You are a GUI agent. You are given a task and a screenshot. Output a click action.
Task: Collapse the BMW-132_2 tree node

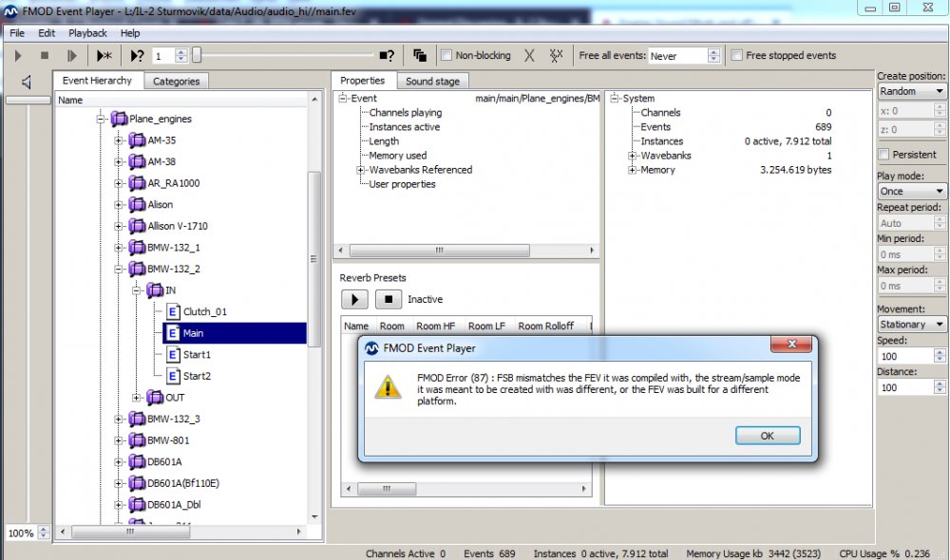(x=119, y=269)
